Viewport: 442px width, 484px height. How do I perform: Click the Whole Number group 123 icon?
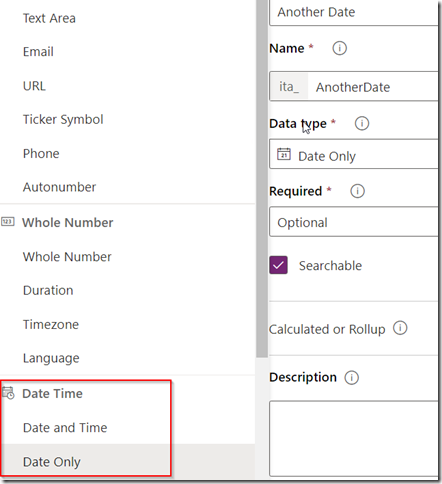[8, 222]
